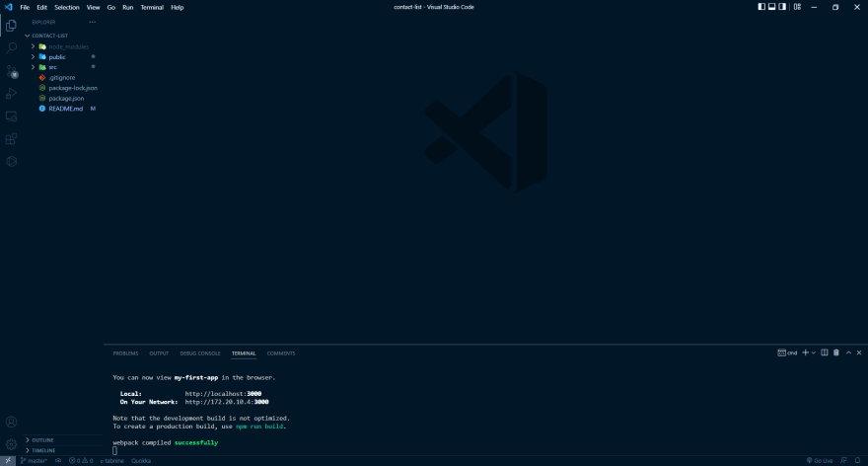The image size is (868, 466).
Task: Open Customize Layout button in title bar
Action: tap(797, 7)
